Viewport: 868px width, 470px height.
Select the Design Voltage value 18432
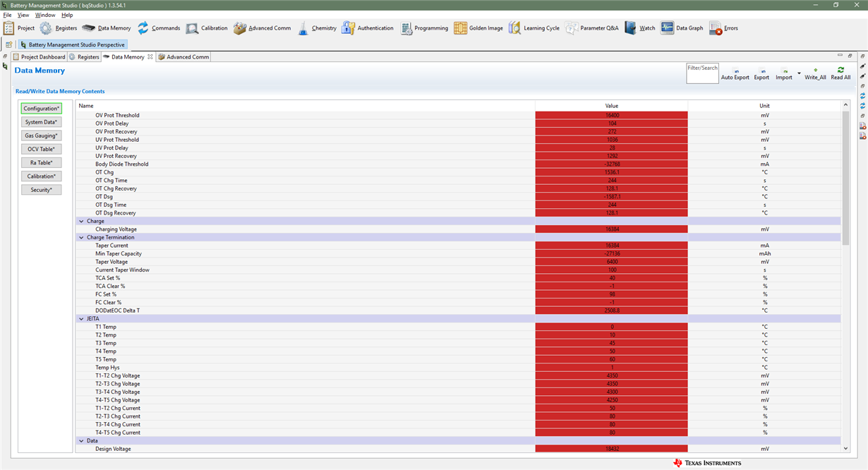(x=611, y=449)
